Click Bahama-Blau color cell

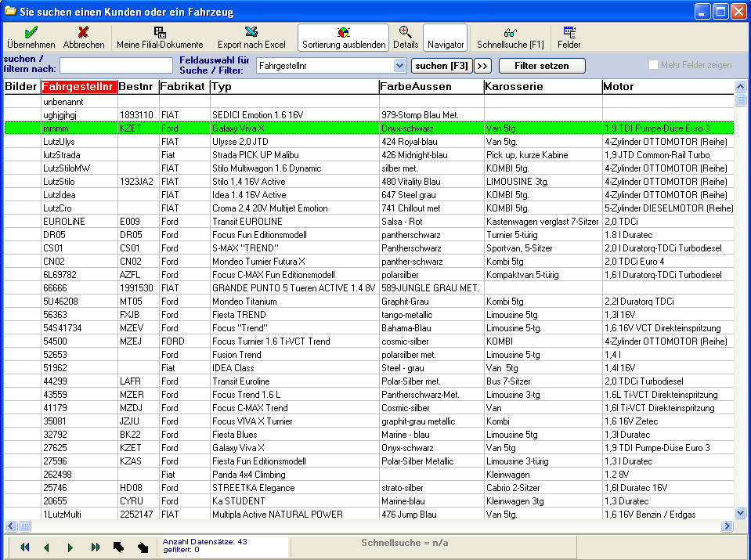pos(431,328)
